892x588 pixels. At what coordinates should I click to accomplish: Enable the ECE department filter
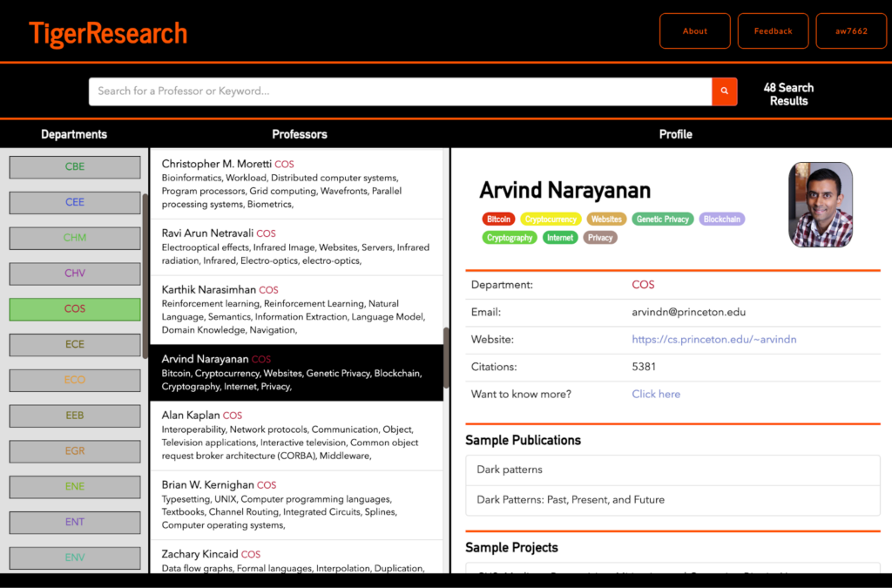pyautogui.click(x=74, y=344)
